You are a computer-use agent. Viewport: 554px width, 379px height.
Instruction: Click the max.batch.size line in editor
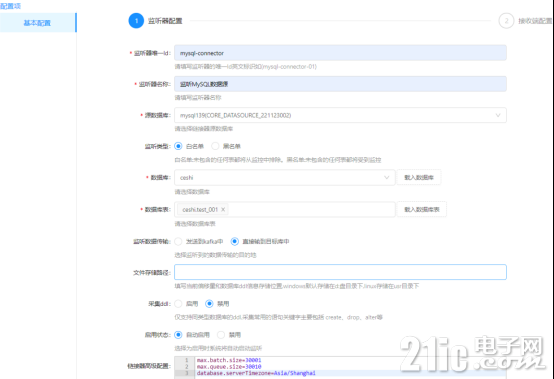click(229, 360)
